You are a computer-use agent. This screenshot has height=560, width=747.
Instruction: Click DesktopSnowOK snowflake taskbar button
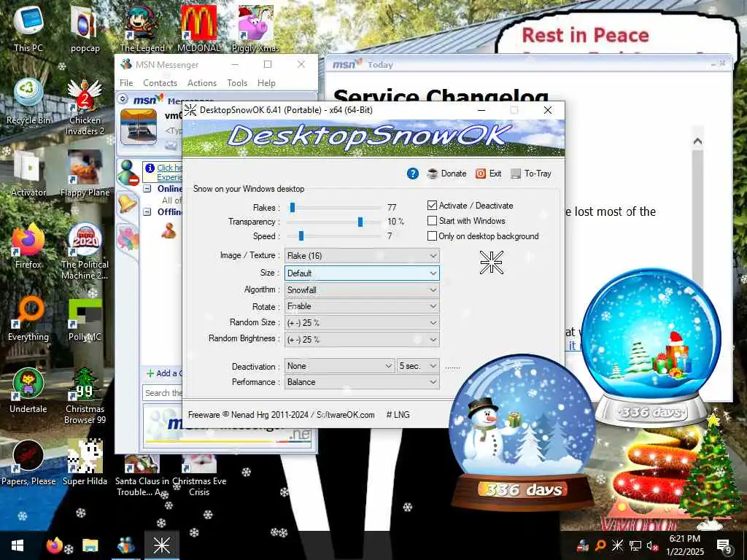coord(161,545)
